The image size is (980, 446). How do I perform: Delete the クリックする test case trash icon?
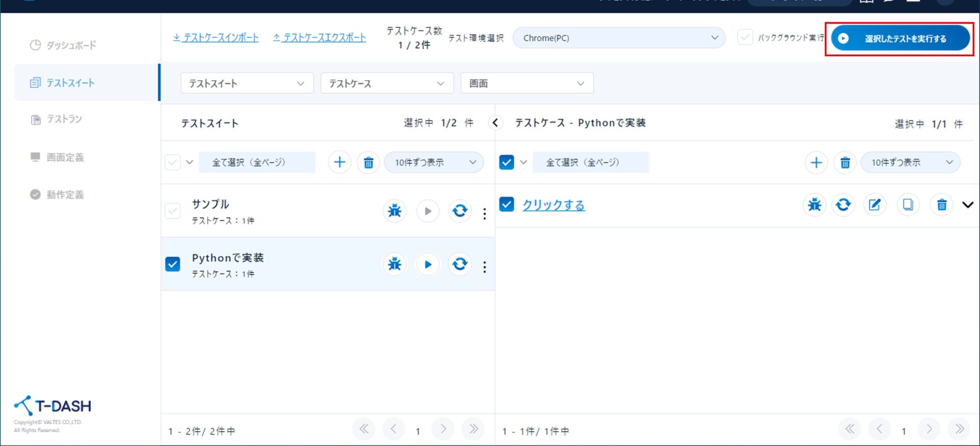pos(941,205)
